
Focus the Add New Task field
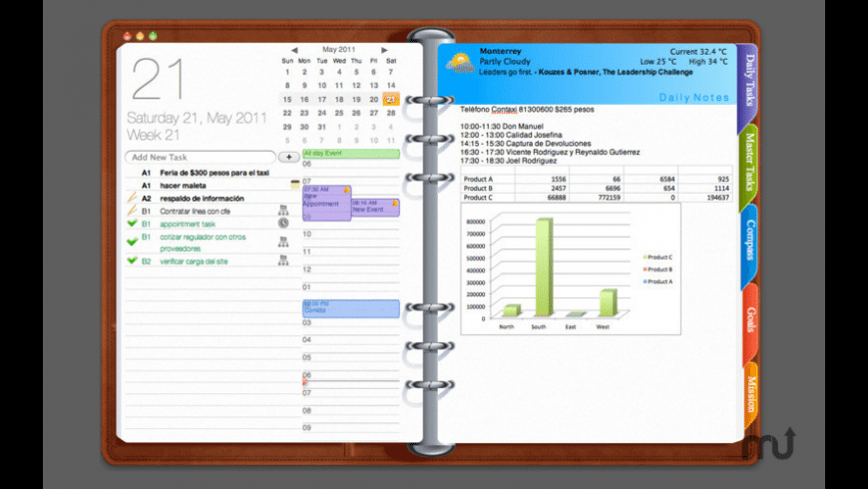tap(201, 158)
